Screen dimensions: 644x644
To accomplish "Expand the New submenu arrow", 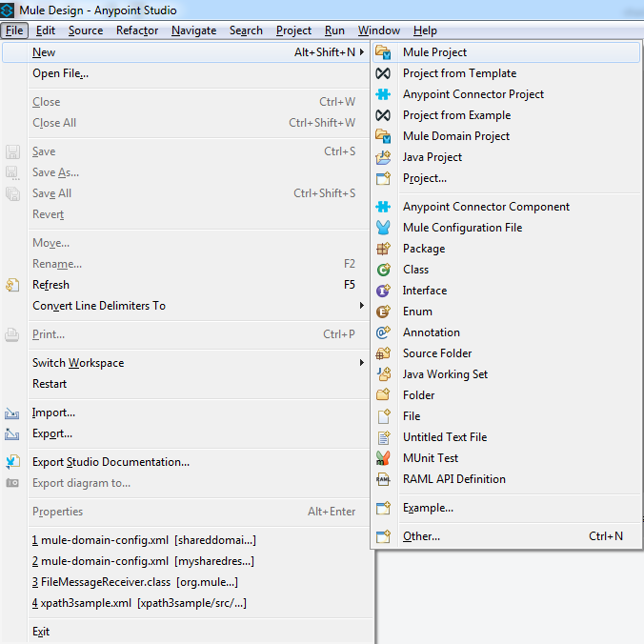I will (x=361, y=52).
